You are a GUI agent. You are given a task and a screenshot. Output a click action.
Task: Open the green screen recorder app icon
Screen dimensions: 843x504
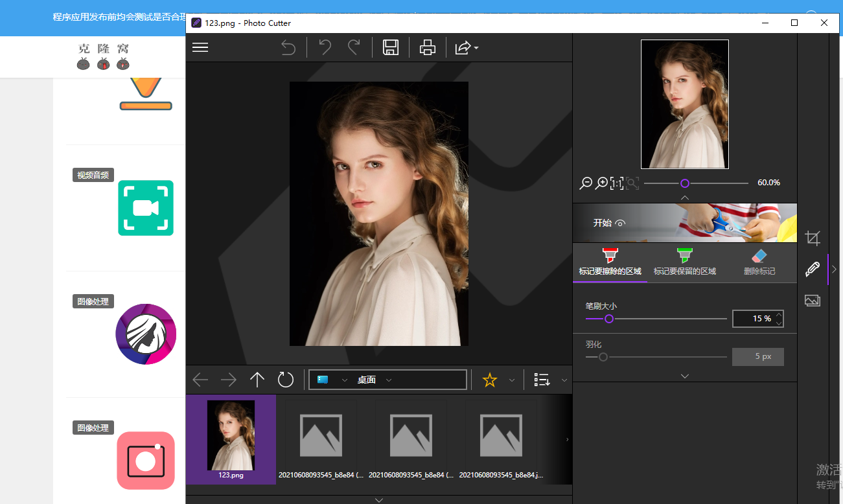click(x=146, y=208)
